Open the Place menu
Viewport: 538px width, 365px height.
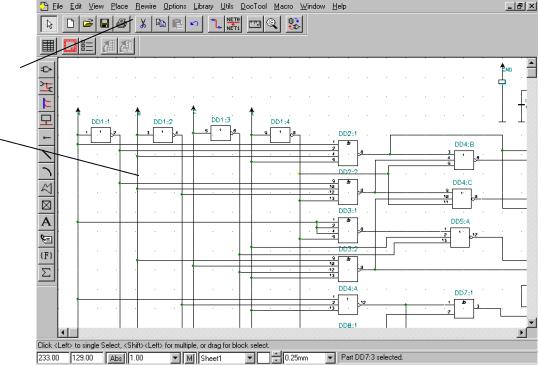coord(119,6)
